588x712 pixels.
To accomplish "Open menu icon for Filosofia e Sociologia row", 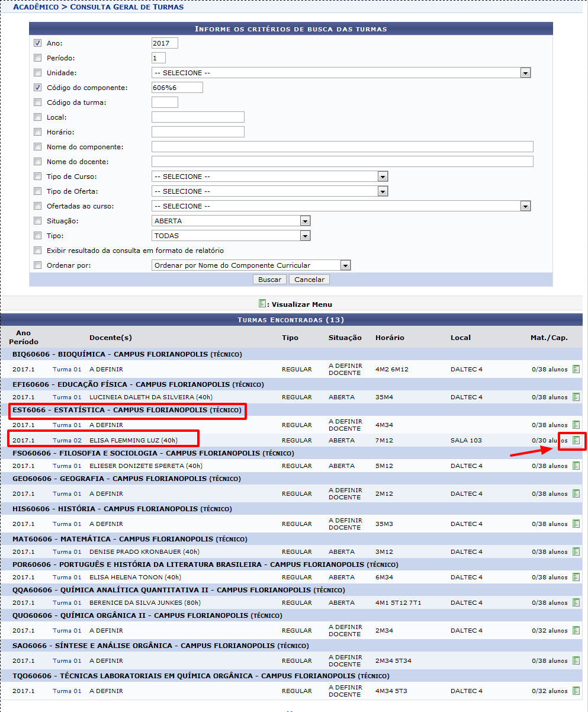I will 576,466.
